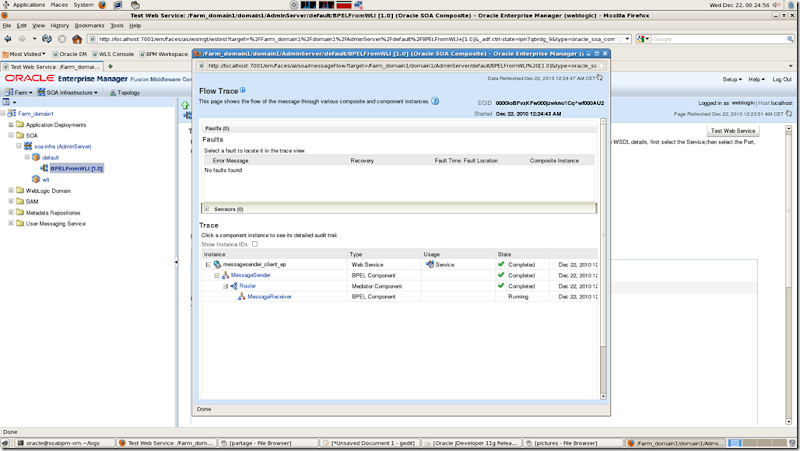The height and width of the screenshot is (451, 800).
Task: Select the default partition tree node
Action: [x=51, y=158]
